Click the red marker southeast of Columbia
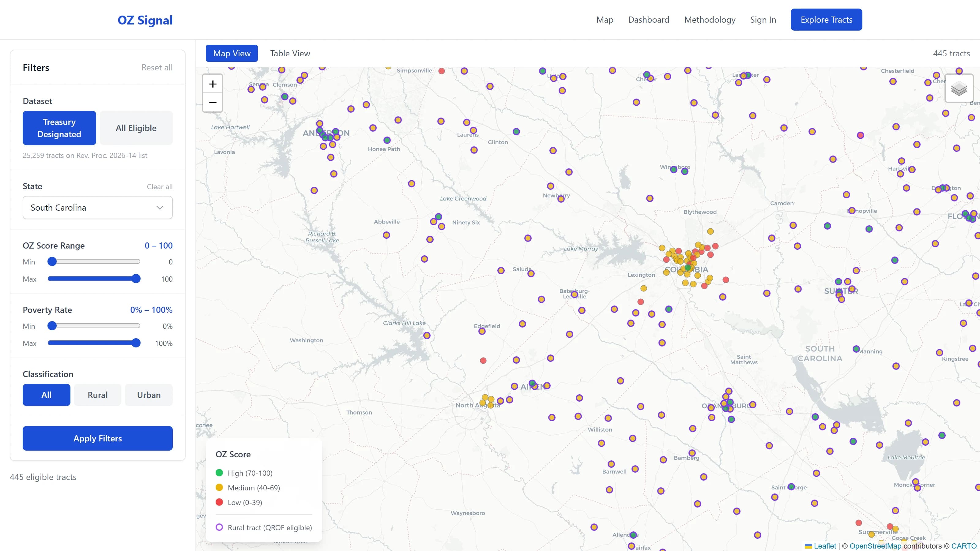The image size is (980, 551). coord(726,280)
